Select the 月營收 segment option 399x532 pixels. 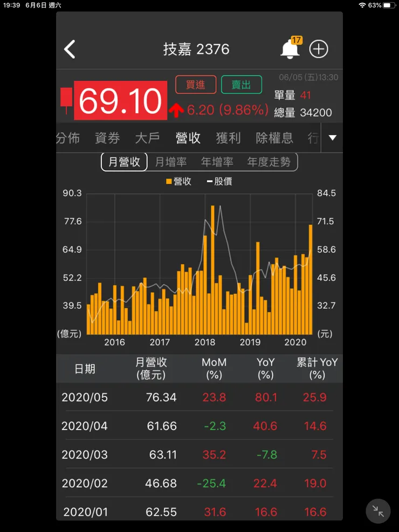[x=124, y=162]
